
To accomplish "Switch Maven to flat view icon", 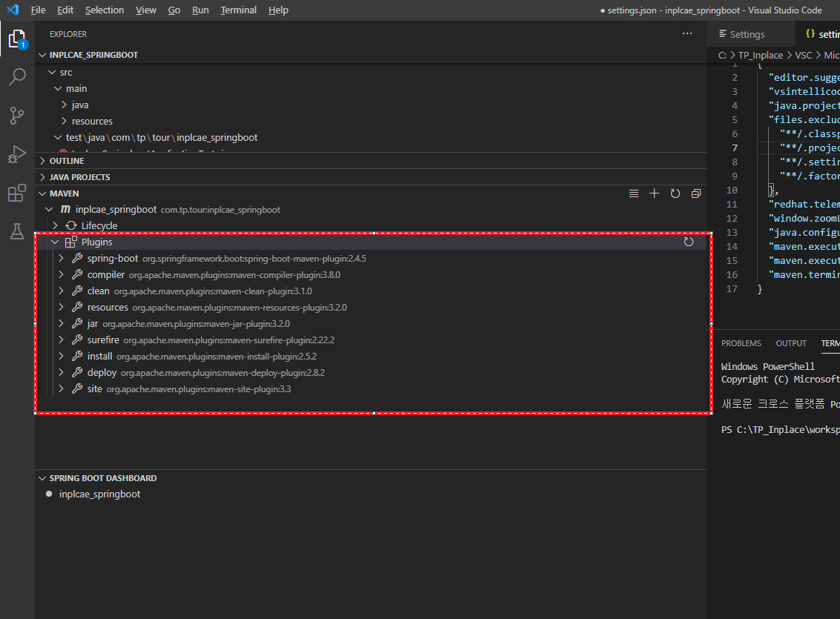I will (x=634, y=193).
